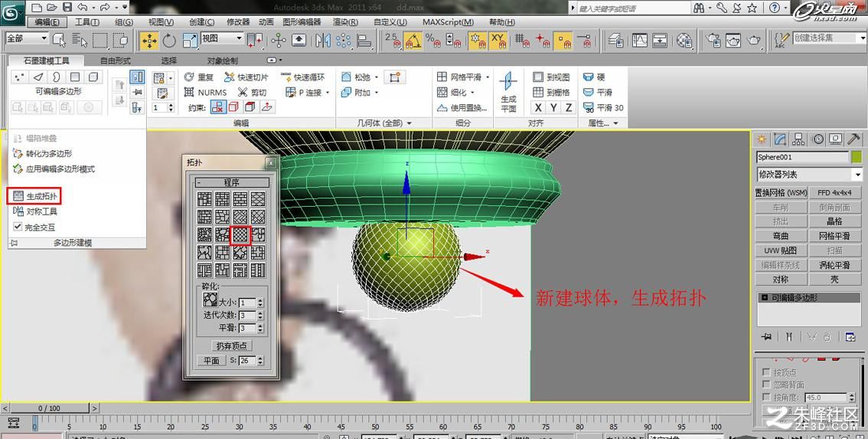This screenshot has height=439, width=868.
Task: Open the Curve Editor icon
Action: point(640,41)
